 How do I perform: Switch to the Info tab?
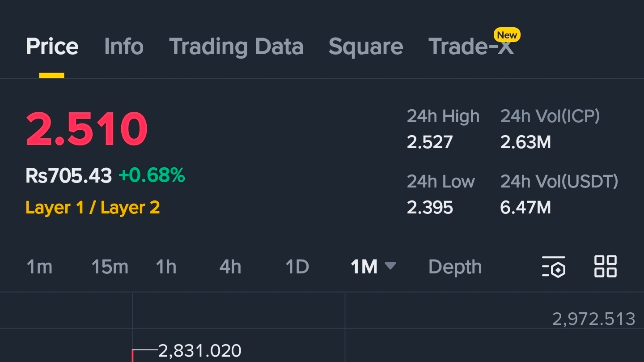tap(123, 47)
